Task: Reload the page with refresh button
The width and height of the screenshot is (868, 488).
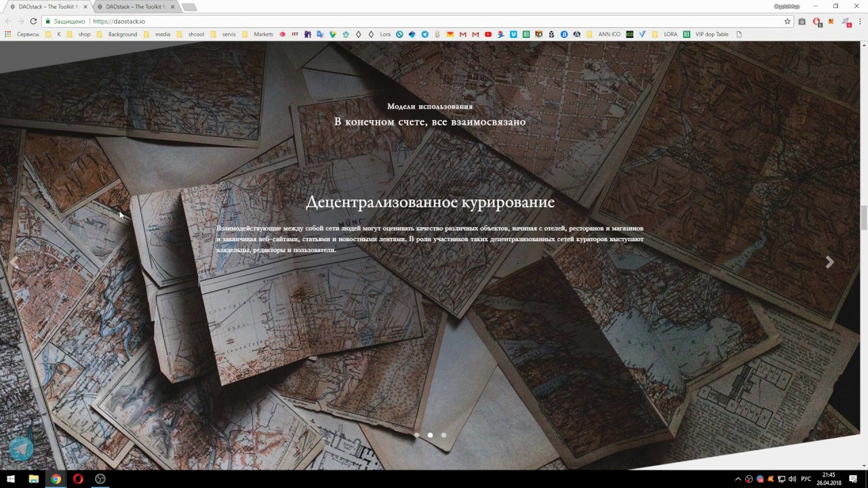Action: [33, 21]
